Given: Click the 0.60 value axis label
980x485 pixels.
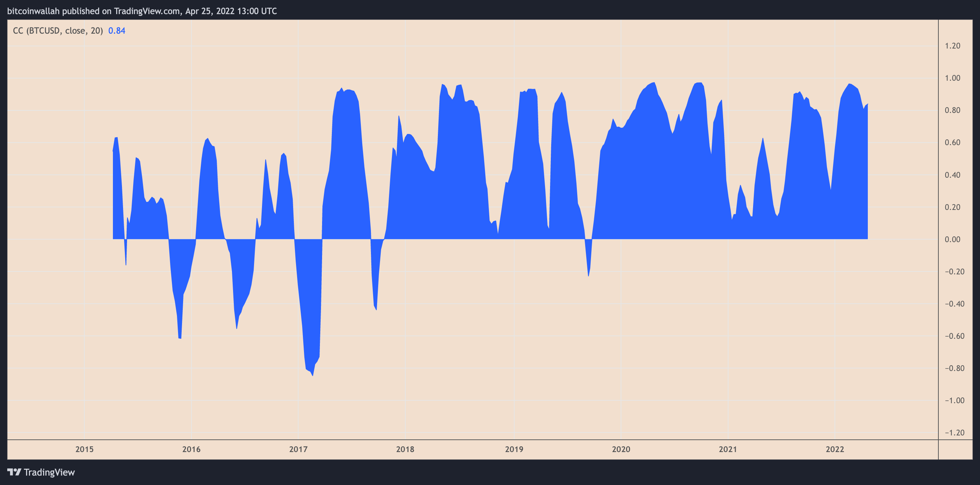Looking at the screenshot, I should tap(952, 143).
